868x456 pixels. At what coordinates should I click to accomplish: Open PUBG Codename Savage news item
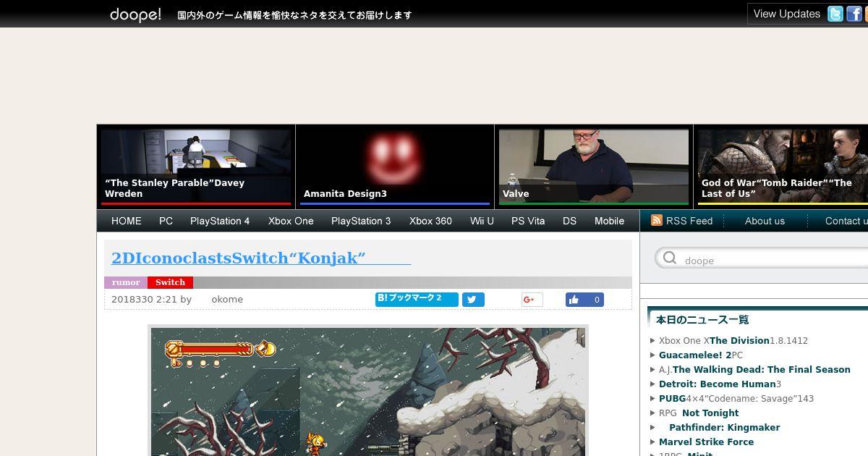coord(736,398)
